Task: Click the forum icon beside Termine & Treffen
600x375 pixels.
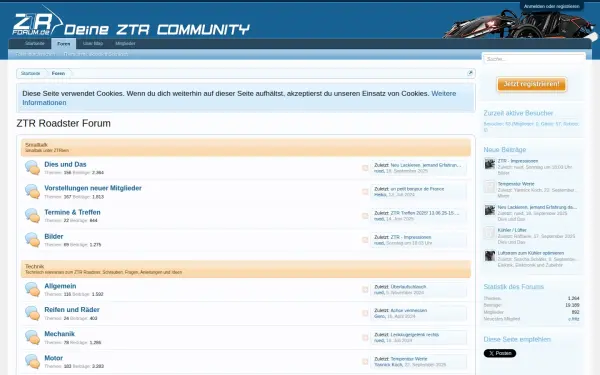Action: click(33, 216)
